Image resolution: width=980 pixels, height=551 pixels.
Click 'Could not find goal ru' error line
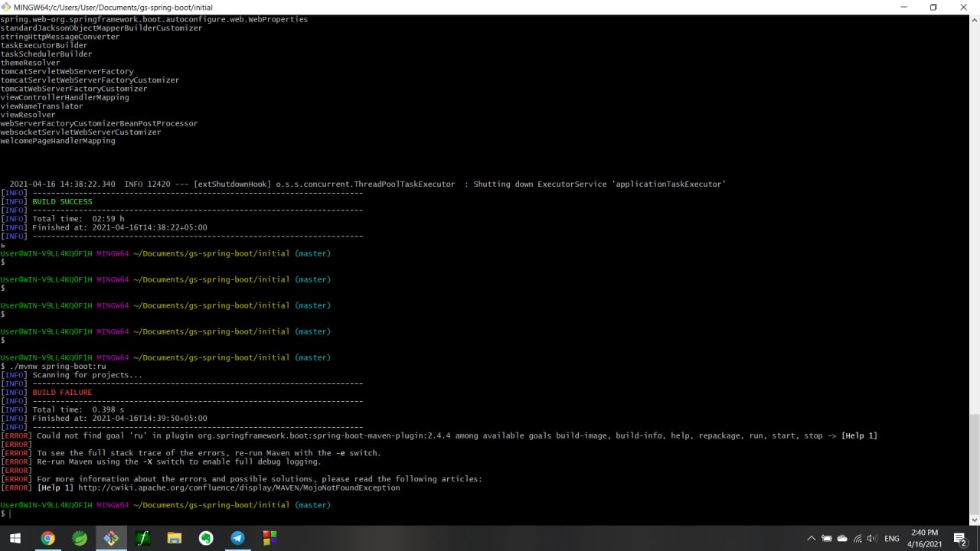click(x=439, y=435)
